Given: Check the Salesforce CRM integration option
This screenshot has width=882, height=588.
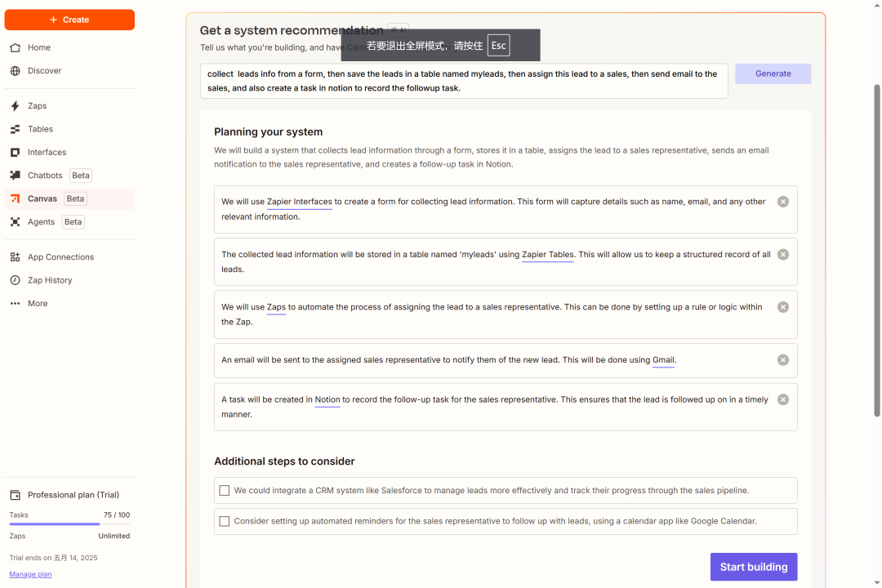Looking at the screenshot, I should pos(225,491).
